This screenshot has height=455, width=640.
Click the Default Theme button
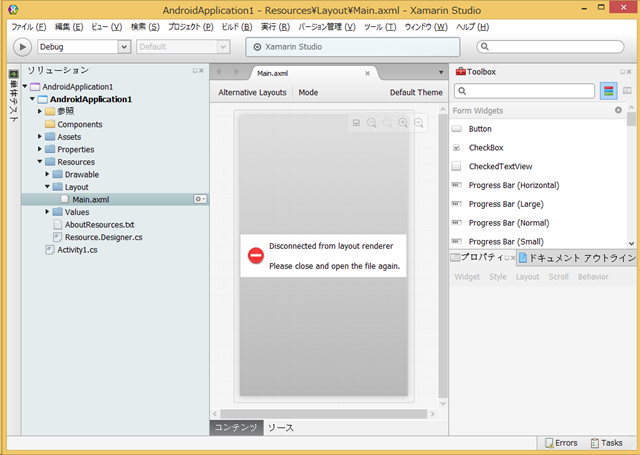pyautogui.click(x=416, y=92)
